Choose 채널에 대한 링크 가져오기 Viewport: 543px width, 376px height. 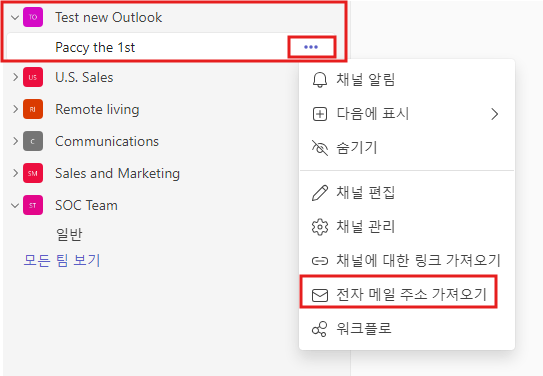[x=407, y=260]
